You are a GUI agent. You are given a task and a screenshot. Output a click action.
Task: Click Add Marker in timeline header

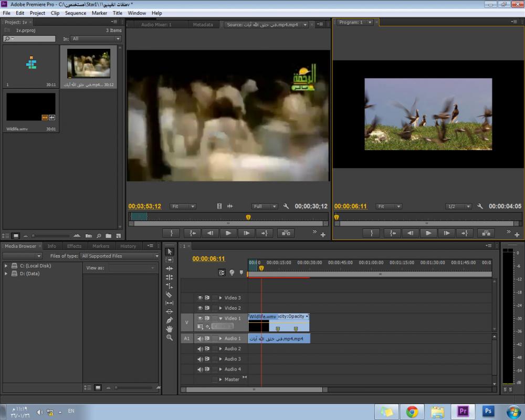[x=241, y=272]
